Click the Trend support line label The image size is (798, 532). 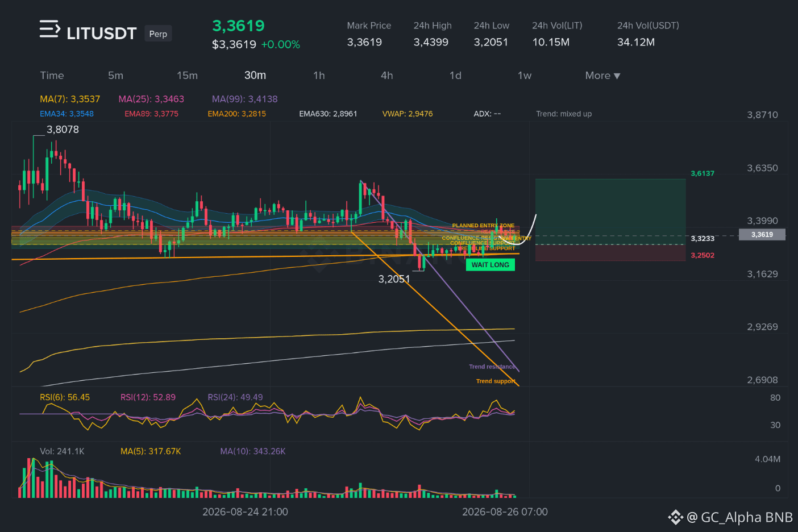pos(496,381)
